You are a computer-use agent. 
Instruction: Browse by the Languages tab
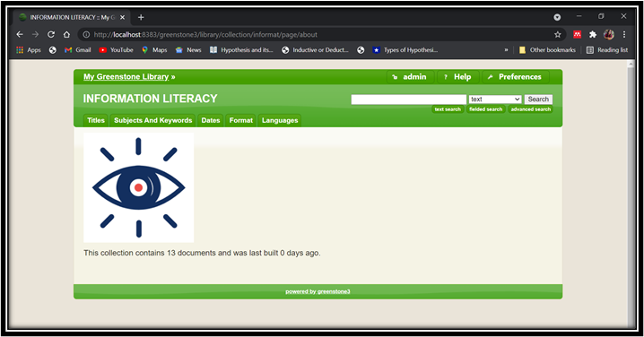280,120
